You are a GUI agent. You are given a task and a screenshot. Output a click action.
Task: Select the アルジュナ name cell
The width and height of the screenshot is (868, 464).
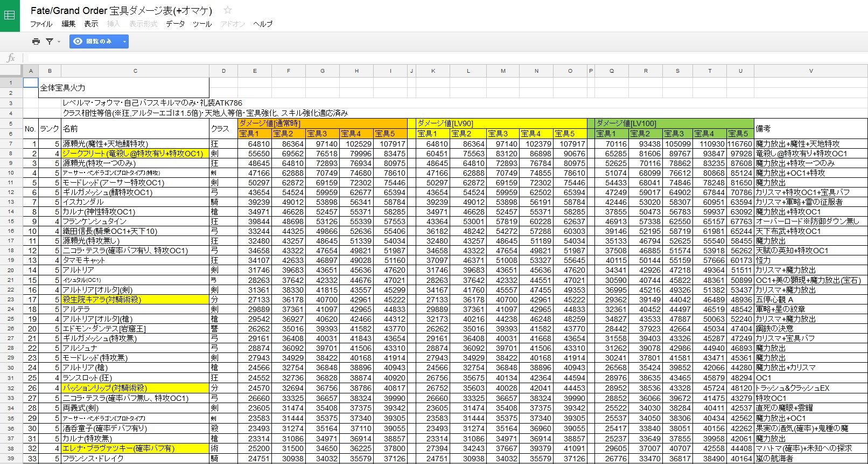[x=135, y=348]
